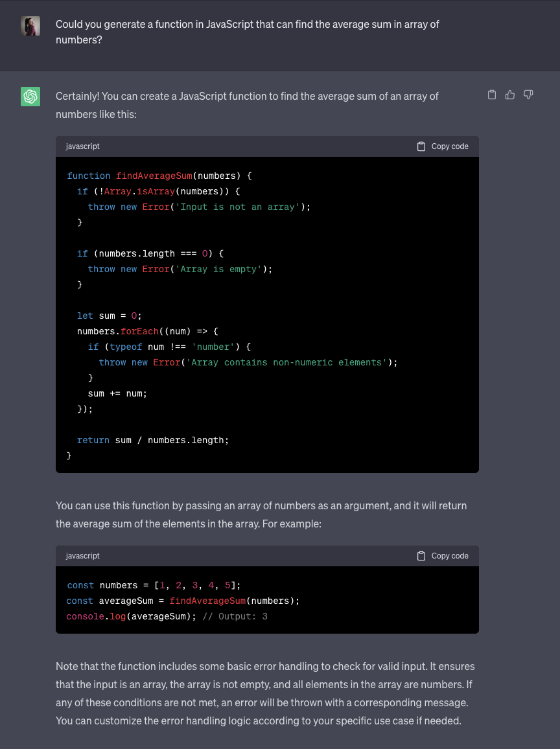Click the 'if (numbers.length === 0) {' line
The width and height of the screenshot is (560, 749).
click(x=150, y=253)
